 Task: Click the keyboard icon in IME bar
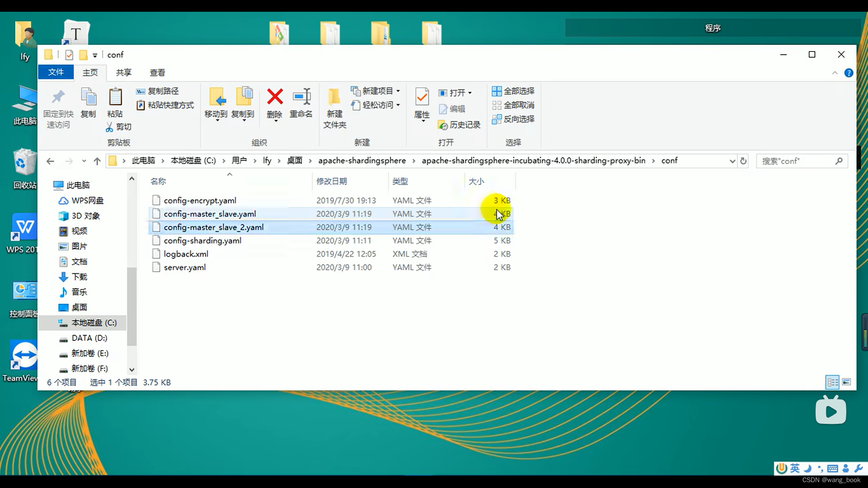click(833, 468)
